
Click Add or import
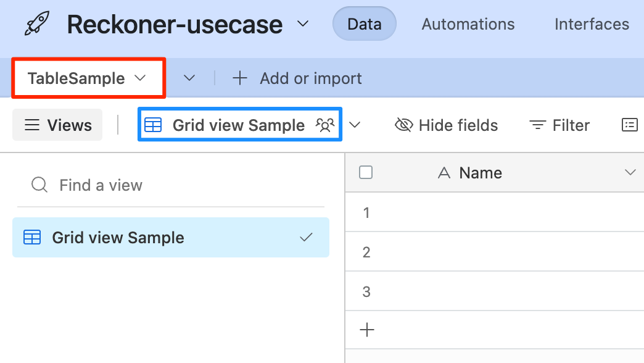coord(310,78)
